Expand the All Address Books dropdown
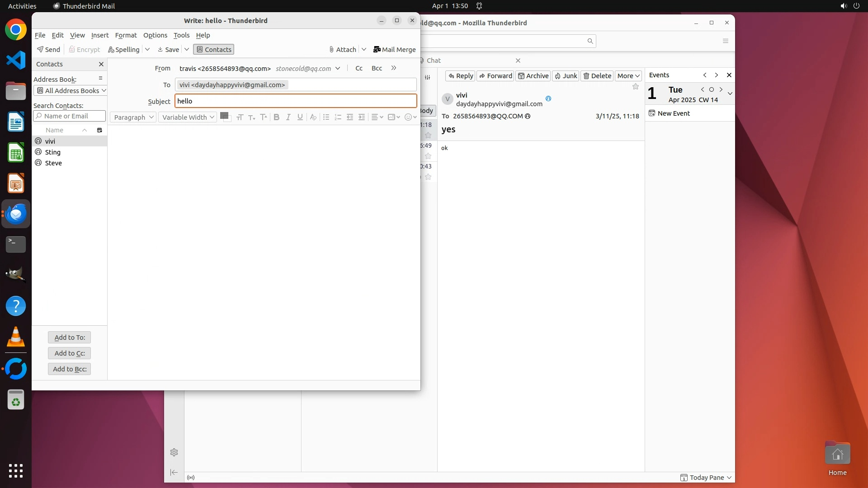The image size is (868, 488). [70, 90]
